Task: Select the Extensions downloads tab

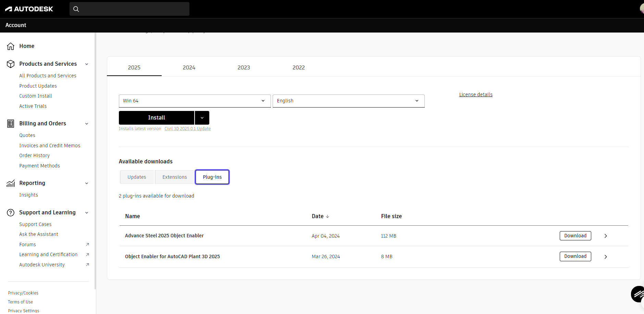Action: [x=175, y=177]
